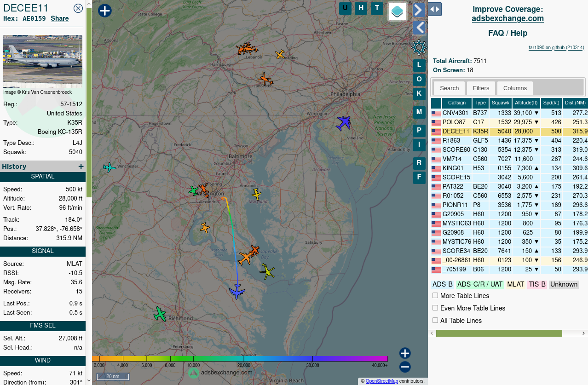
Task: Toggle the I map option button
Action: click(419, 145)
